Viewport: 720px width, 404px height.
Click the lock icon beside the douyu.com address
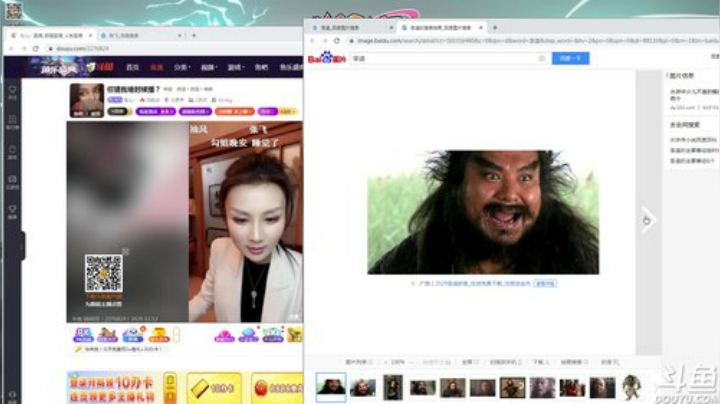[x=51, y=48]
